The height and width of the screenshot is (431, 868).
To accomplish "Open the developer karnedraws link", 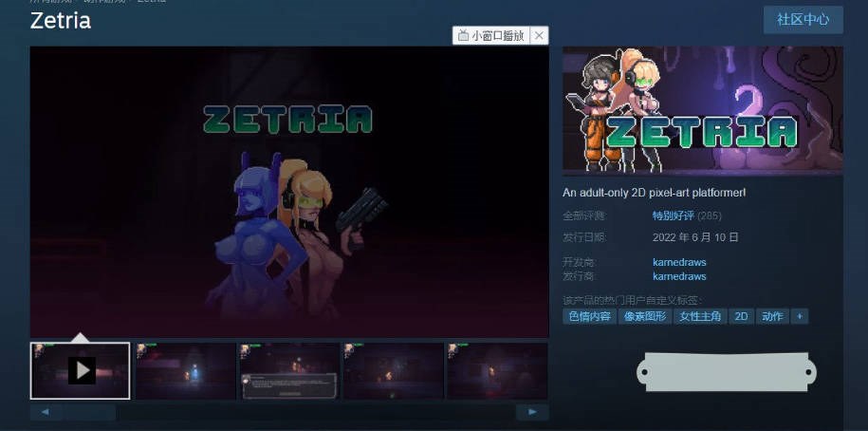I will click(x=679, y=262).
